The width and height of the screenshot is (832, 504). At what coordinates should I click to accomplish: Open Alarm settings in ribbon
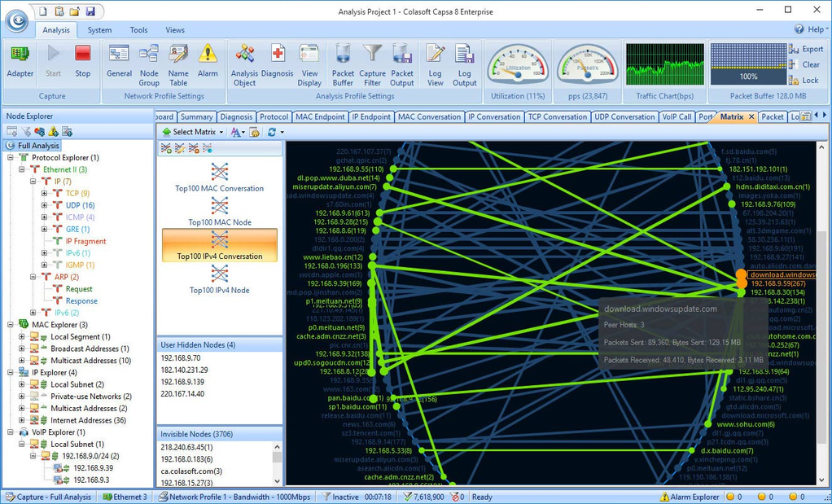pyautogui.click(x=208, y=63)
